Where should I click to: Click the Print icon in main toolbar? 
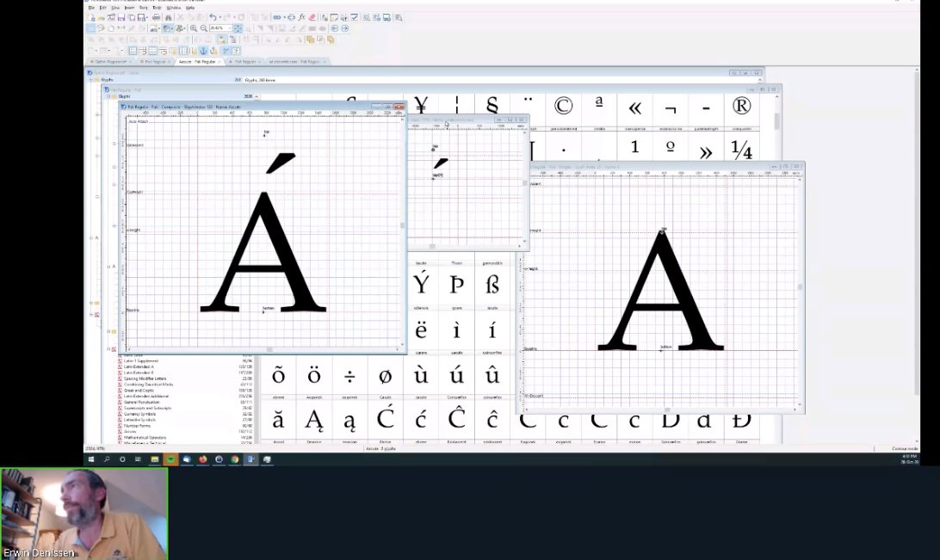click(x=156, y=17)
